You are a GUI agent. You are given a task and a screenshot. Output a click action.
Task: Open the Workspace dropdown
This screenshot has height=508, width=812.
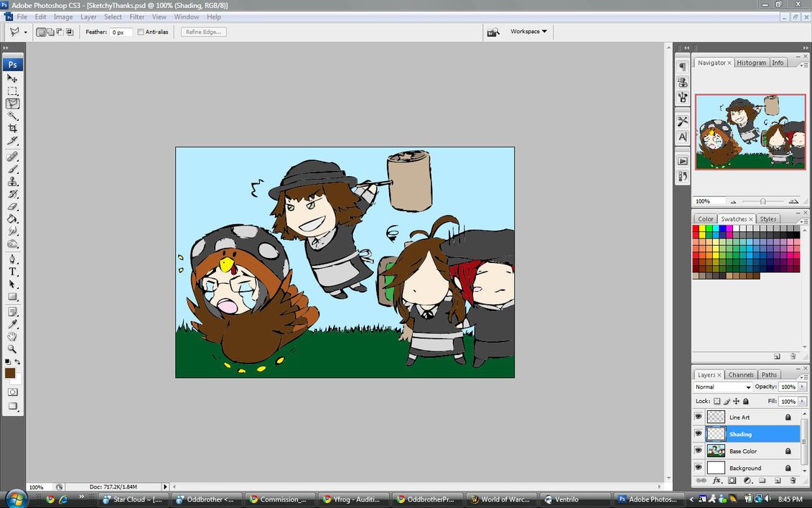click(528, 32)
